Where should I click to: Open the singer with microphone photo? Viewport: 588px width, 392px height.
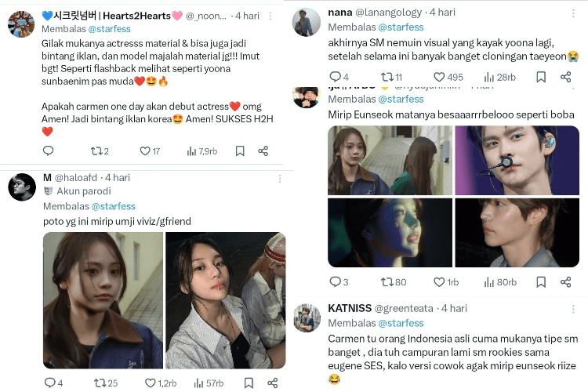tap(517, 160)
